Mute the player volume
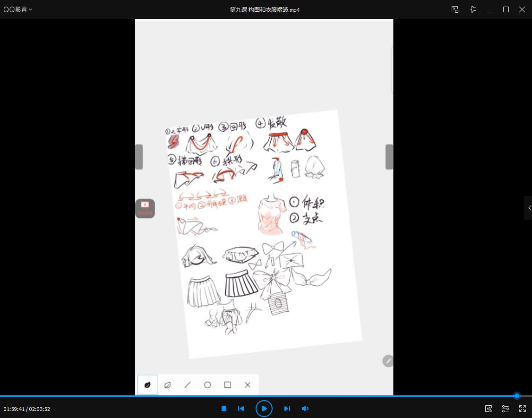 [x=305, y=409]
